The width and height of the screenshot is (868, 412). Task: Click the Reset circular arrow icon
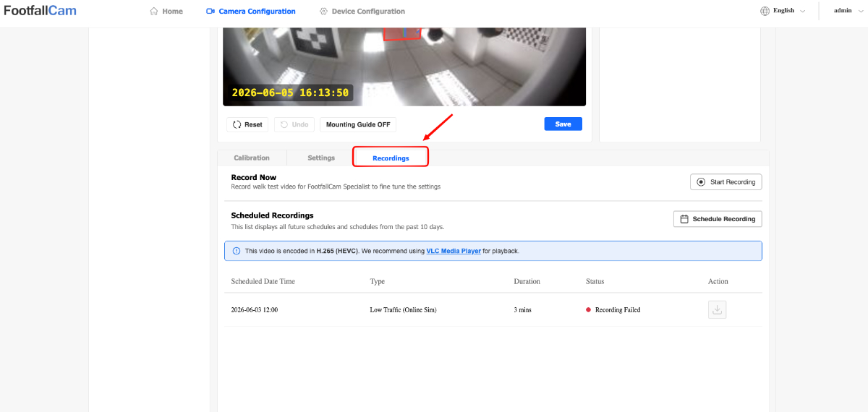237,124
